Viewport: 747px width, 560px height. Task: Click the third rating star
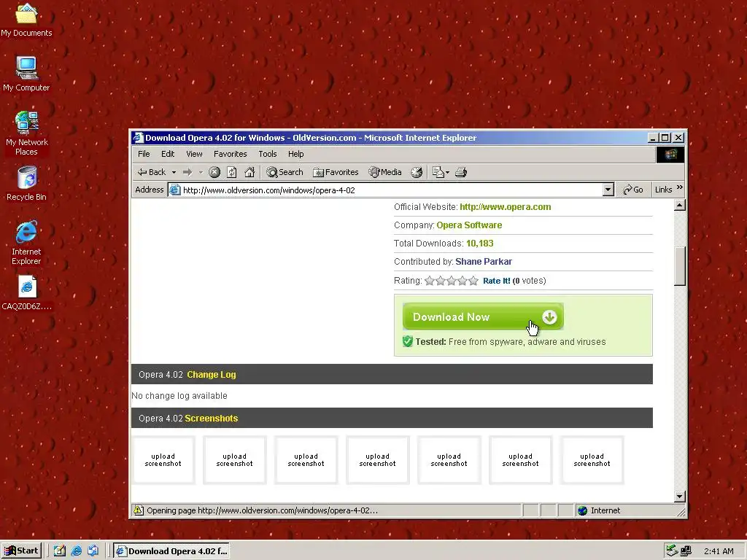[451, 281]
